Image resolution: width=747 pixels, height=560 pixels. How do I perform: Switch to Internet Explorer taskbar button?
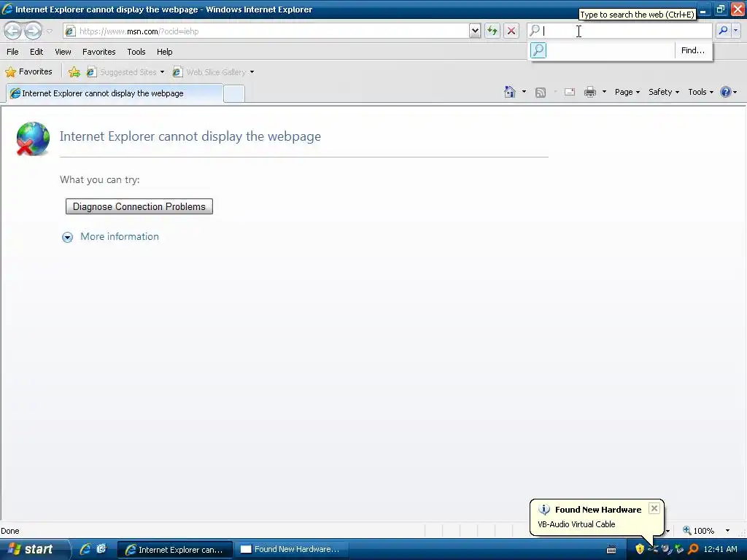point(175,550)
